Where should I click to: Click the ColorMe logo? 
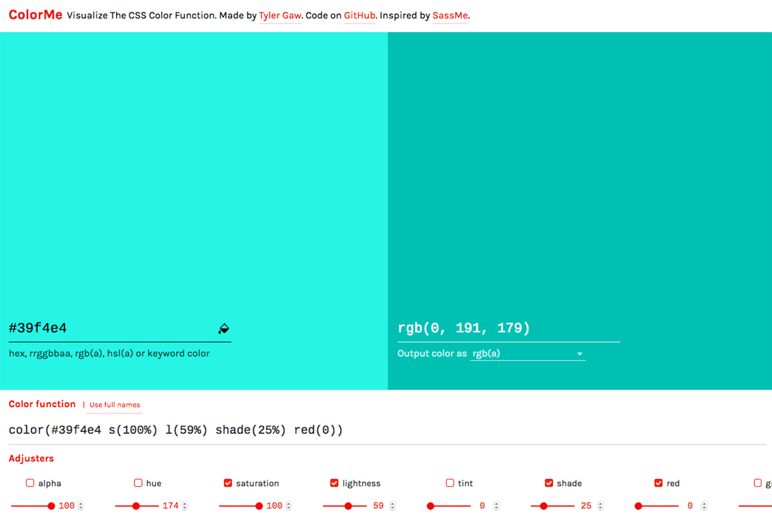tap(35, 15)
